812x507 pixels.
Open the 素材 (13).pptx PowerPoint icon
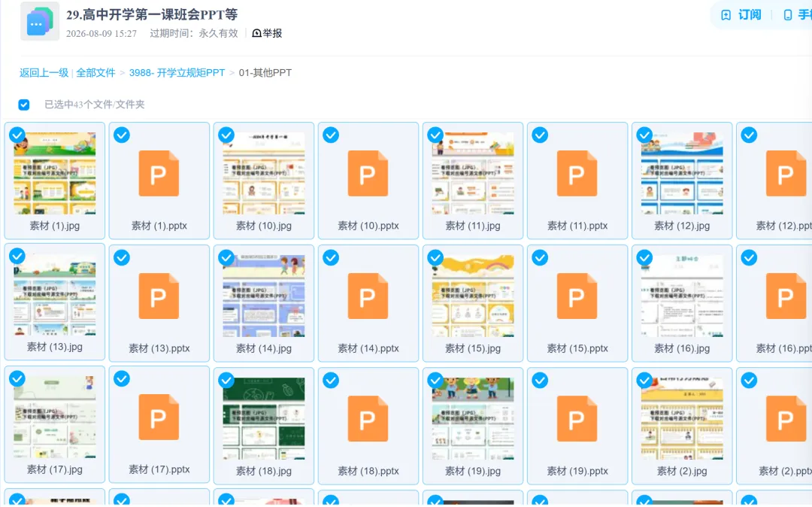pyautogui.click(x=159, y=296)
